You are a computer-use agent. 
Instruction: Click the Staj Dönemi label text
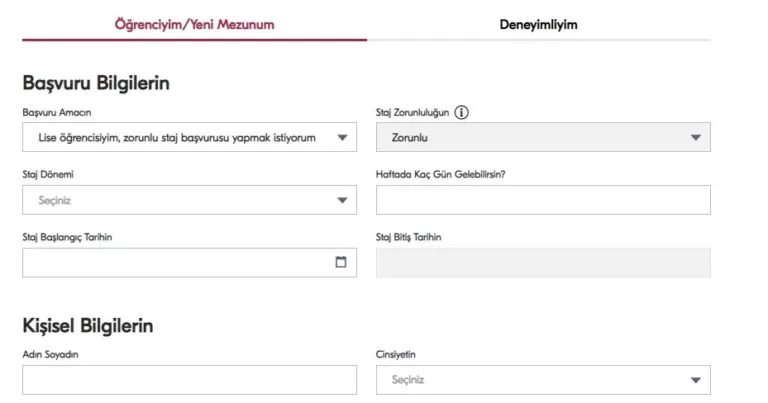48,174
